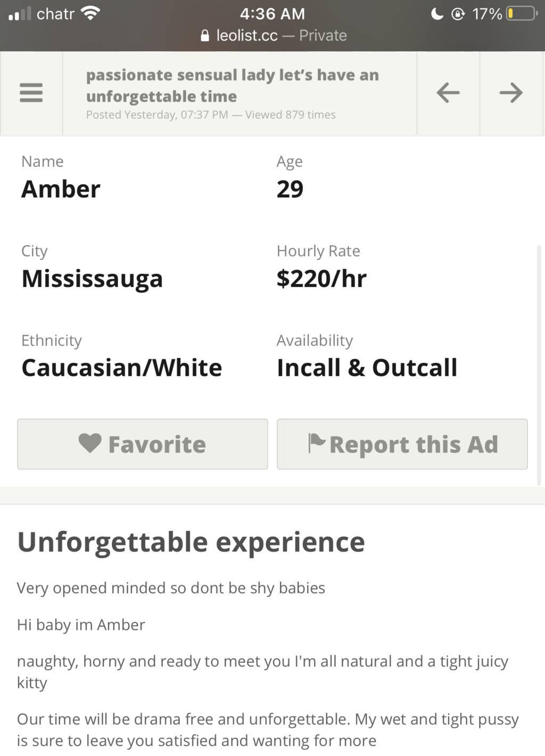
Task: Click the Incall & Outcall availability value
Action: coord(367,368)
